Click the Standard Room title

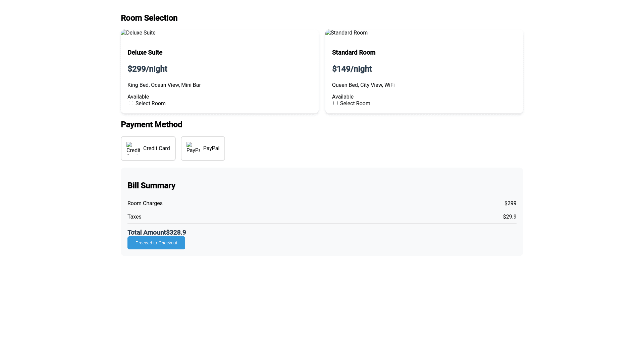[354, 53]
